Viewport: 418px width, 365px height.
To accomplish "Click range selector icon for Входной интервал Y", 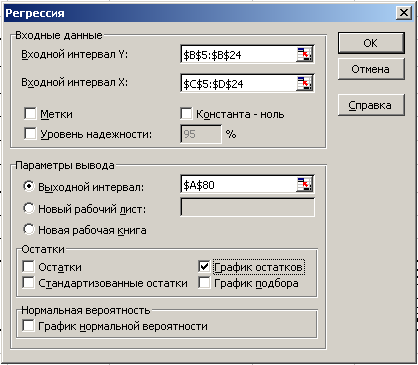I will point(304,54).
